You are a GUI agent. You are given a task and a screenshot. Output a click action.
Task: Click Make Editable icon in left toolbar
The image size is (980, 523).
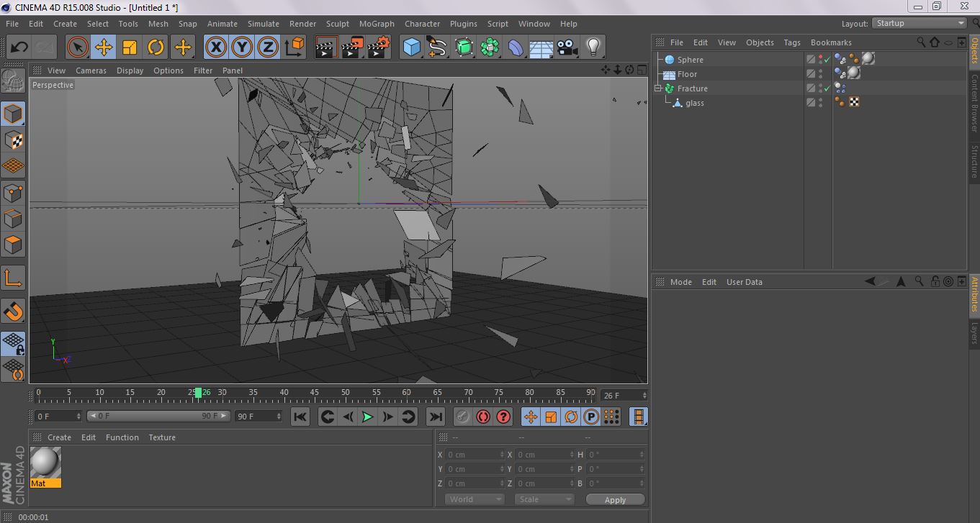(x=14, y=81)
